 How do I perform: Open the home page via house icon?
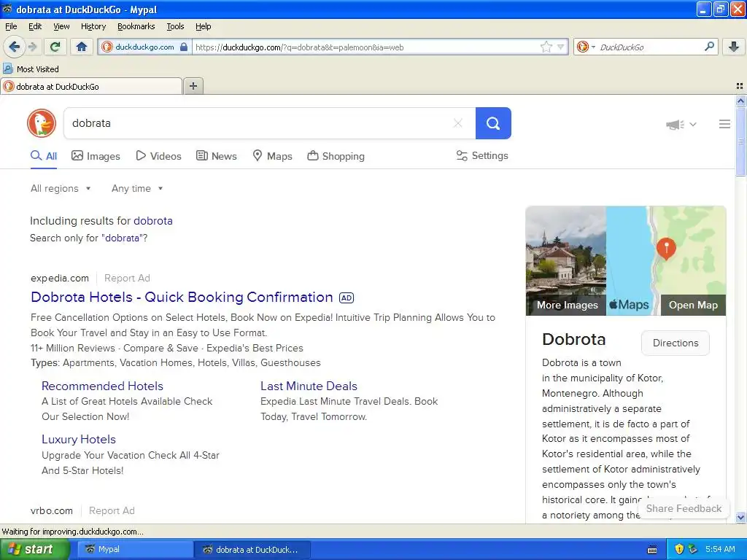[x=82, y=47]
